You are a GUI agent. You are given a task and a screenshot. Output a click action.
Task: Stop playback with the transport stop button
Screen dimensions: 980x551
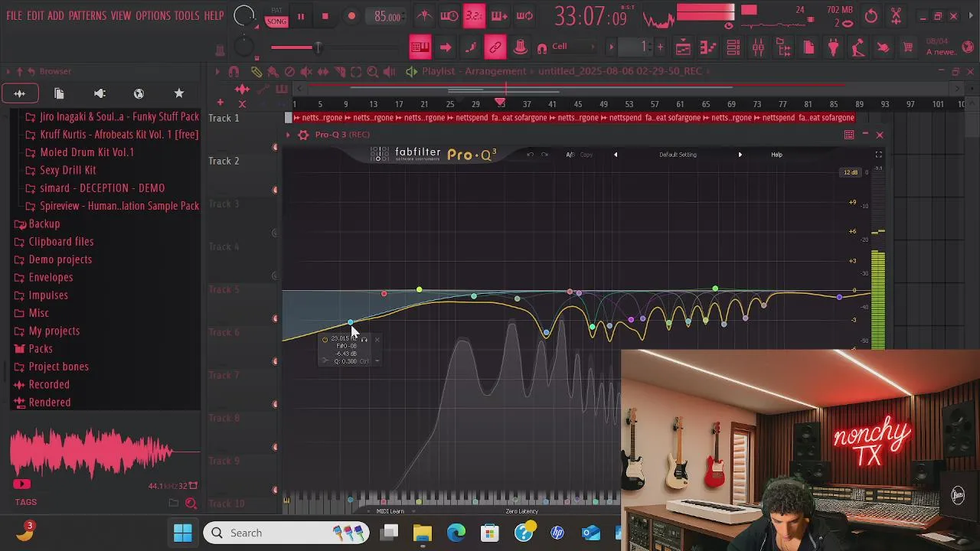pyautogui.click(x=325, y=16)
